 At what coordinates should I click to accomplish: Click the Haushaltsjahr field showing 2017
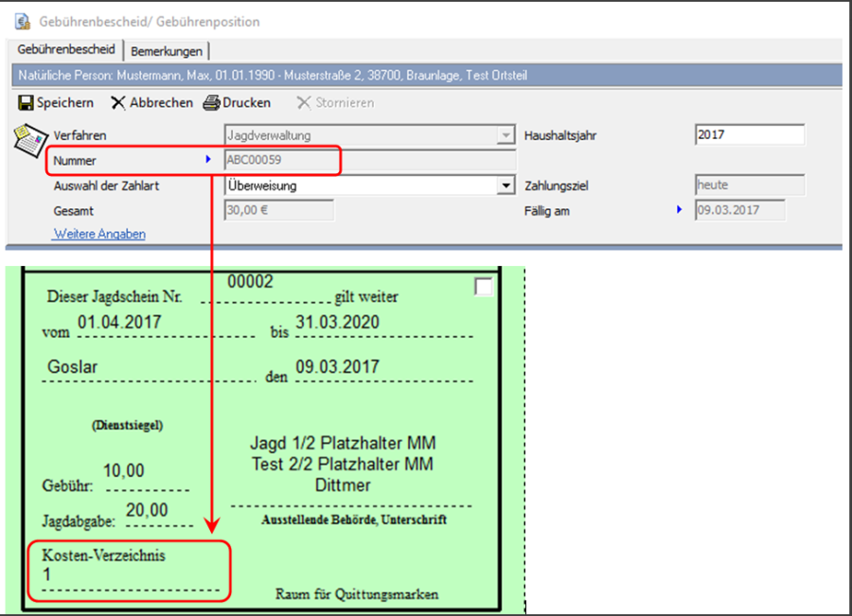(x=749, y=135)
